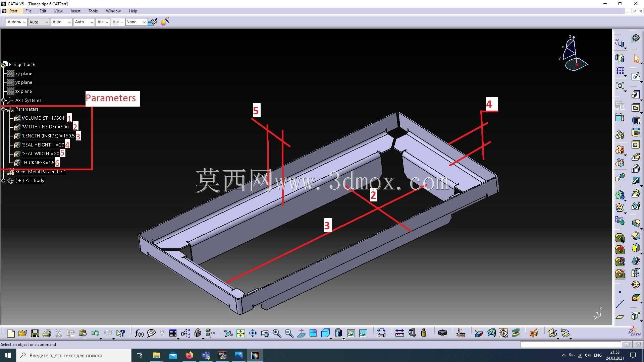The image size is (644, 362).
Task: Open the notification center icon
Action: pyautogui.click(x=633, y=355)
